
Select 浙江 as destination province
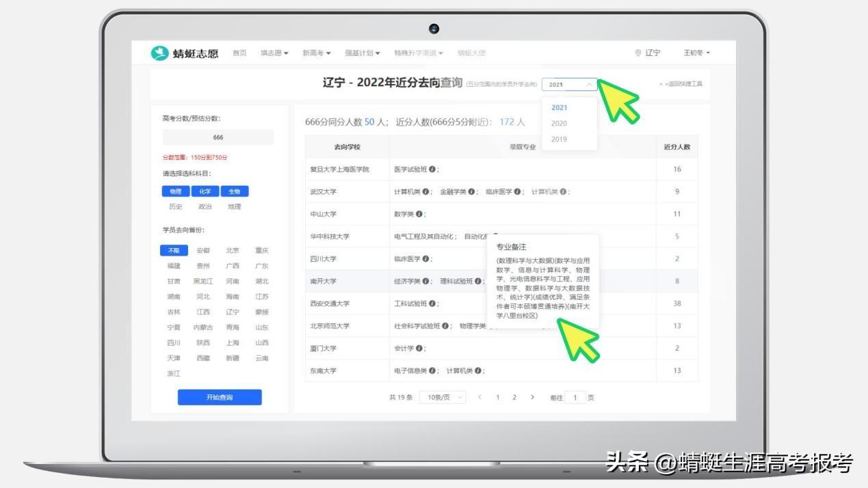coord(174,374)
